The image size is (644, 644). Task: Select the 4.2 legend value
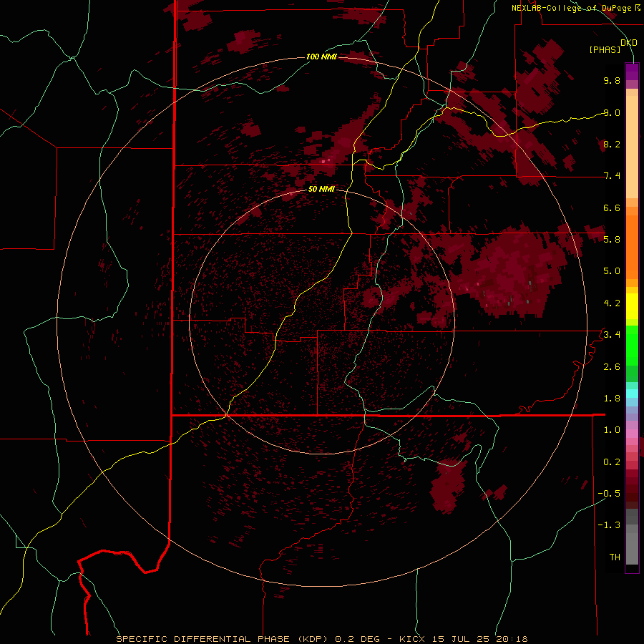pos(612,303)
